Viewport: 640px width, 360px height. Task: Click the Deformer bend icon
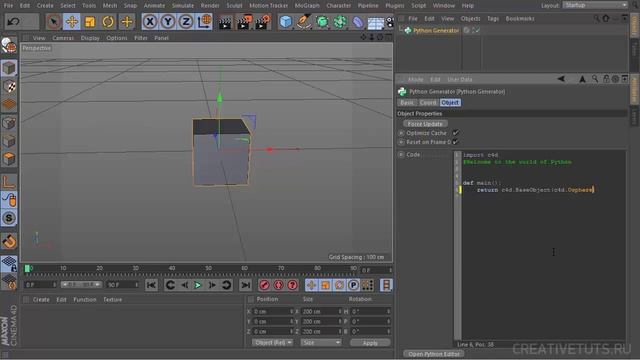coord(358,22)
